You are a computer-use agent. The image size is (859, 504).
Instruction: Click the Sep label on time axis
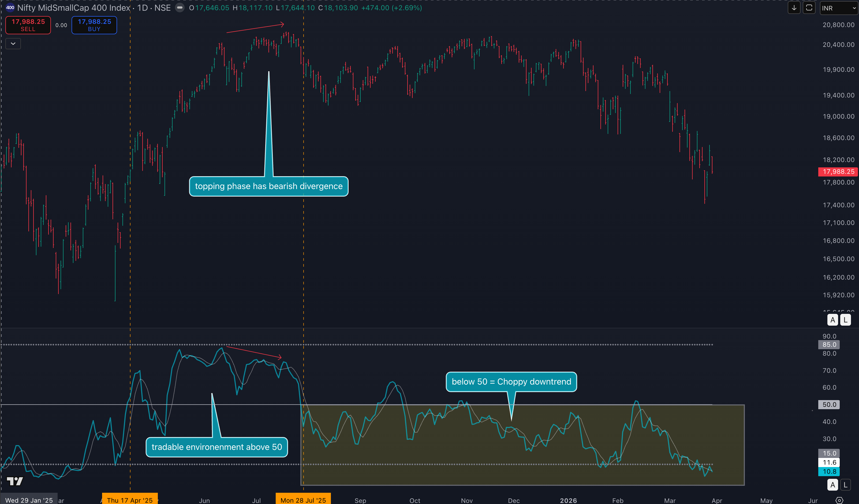[x=360, y=500]
